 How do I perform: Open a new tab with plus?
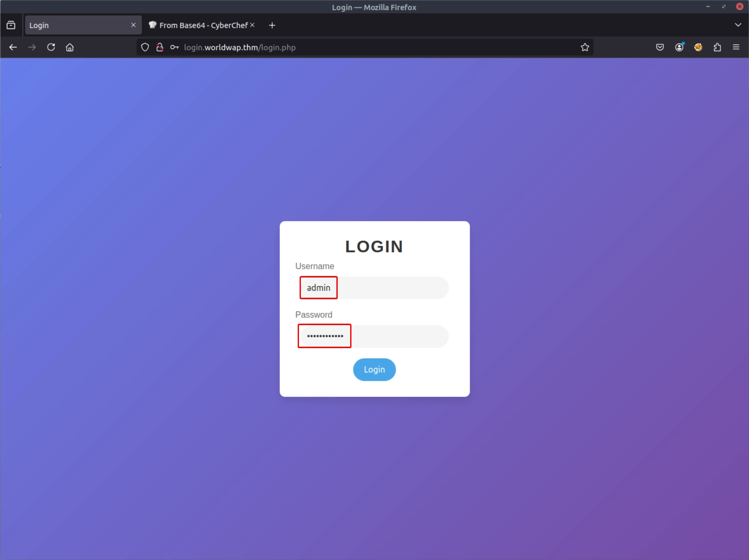click(x=272, y=25)
